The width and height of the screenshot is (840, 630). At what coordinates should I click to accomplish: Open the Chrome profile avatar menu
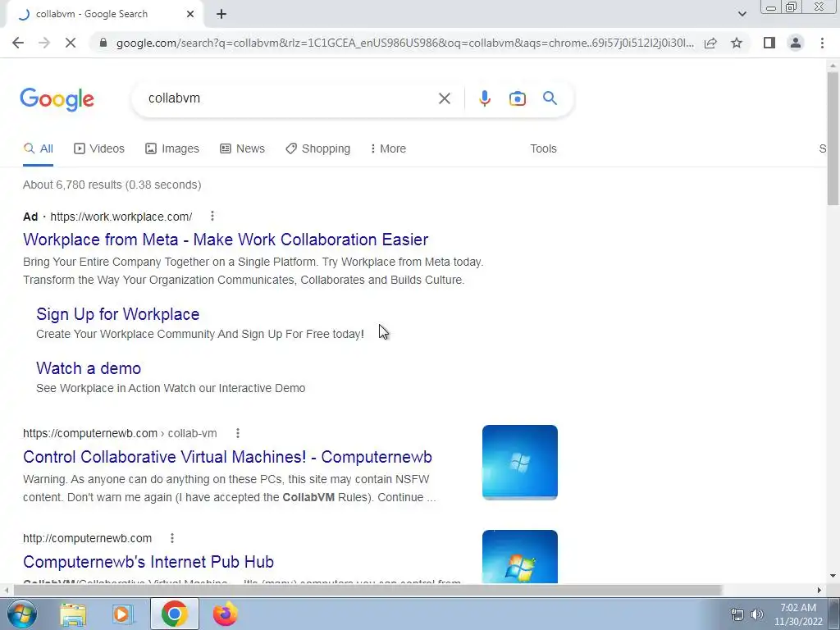point(796,43)
